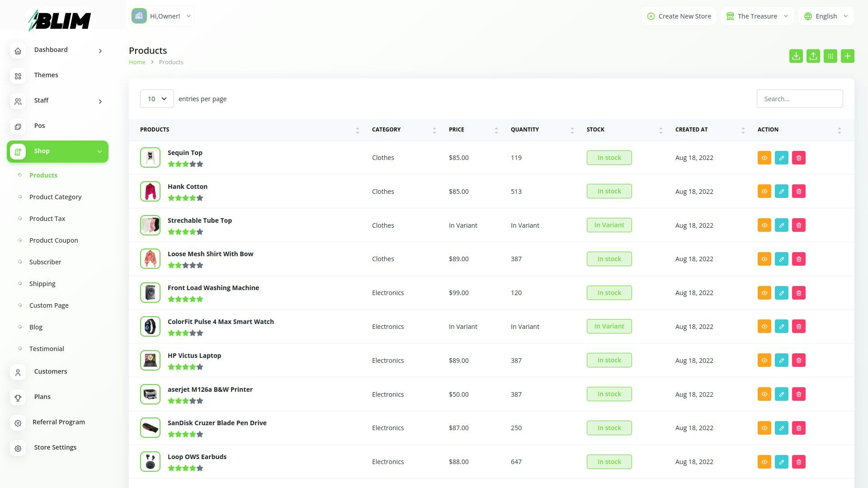The height and width of the screenshot is (488, 868).
Task: Open the Pos section icon in sidebar
Action: (x=18, y=127)
